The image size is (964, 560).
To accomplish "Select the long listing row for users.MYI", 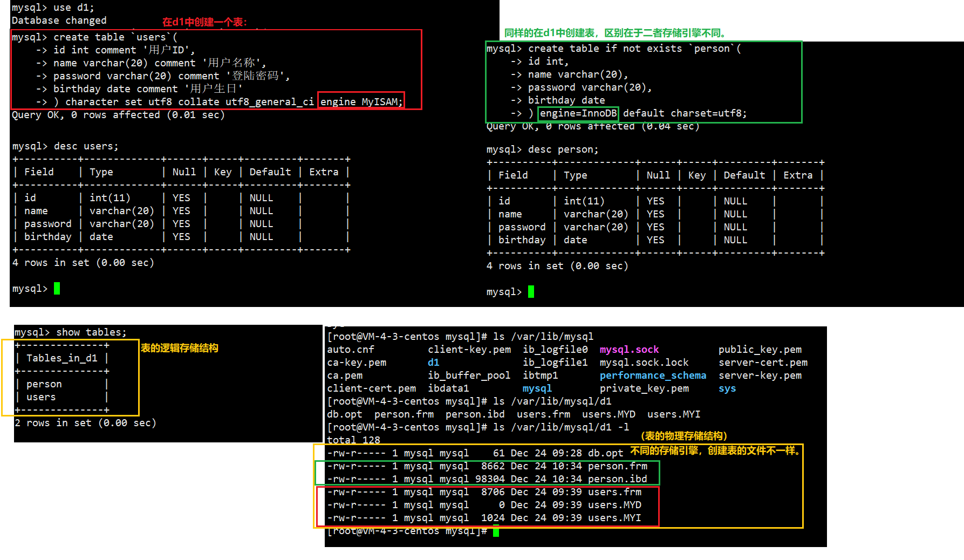I will pyautogui.click(x=484, y=518).
